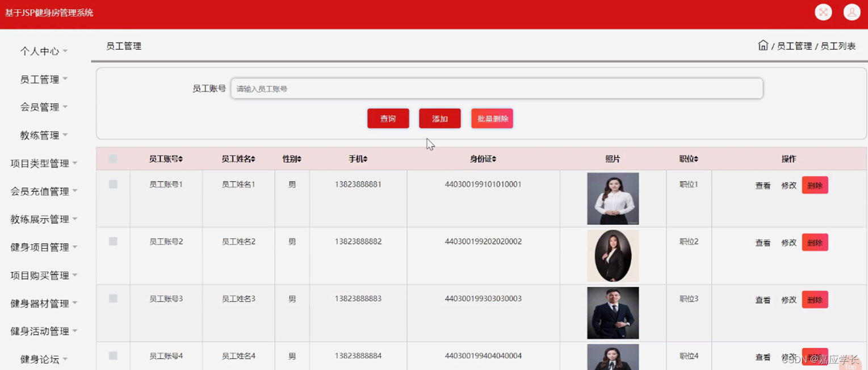View details of 员工账号4 via 查看
This screenshot has height=370, width=868.
(763, 358)
